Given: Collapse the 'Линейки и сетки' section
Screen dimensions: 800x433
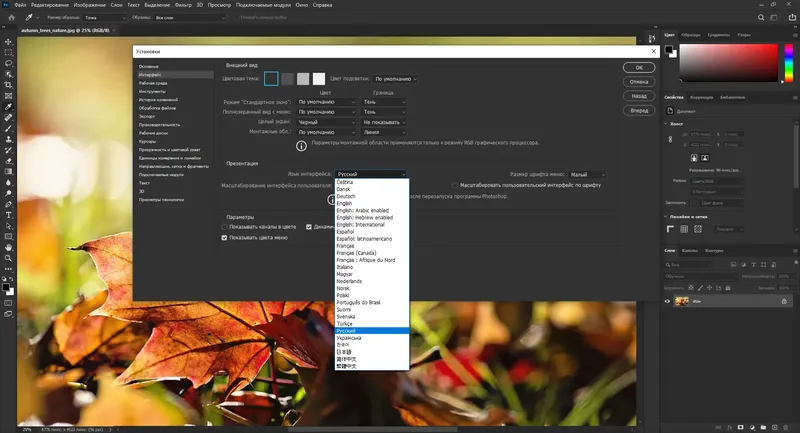Looking at the screenshot, I should pos(665,217).
